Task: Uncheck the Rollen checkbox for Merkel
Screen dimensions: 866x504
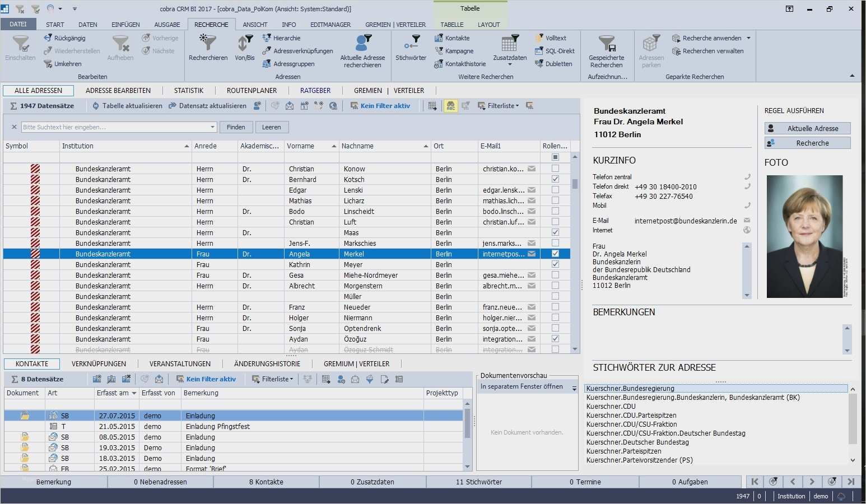Action: coord(555,254)
